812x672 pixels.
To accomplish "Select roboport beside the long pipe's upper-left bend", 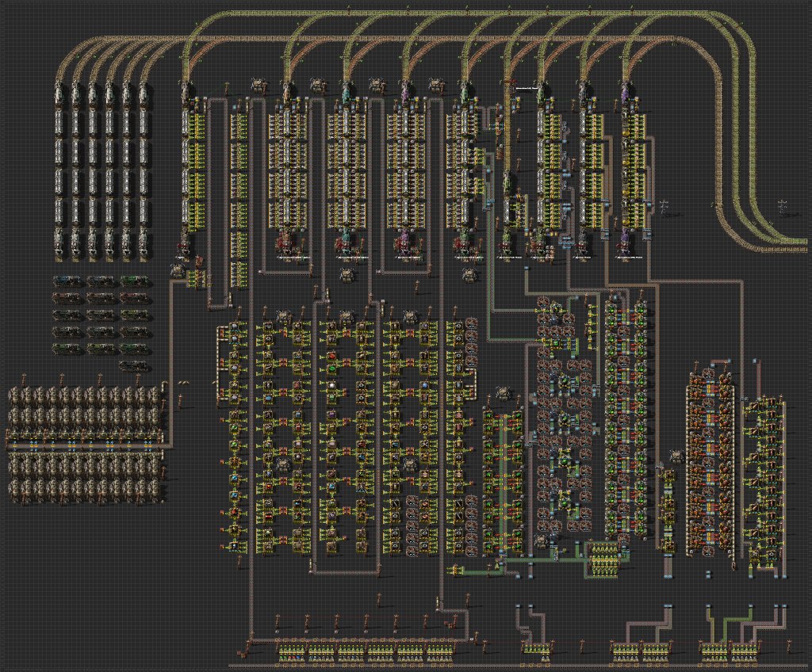I will [x=178, y=270].
